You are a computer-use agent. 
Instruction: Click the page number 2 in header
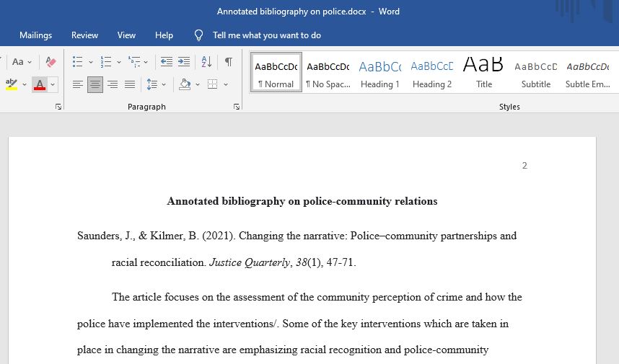click(524, 166)
